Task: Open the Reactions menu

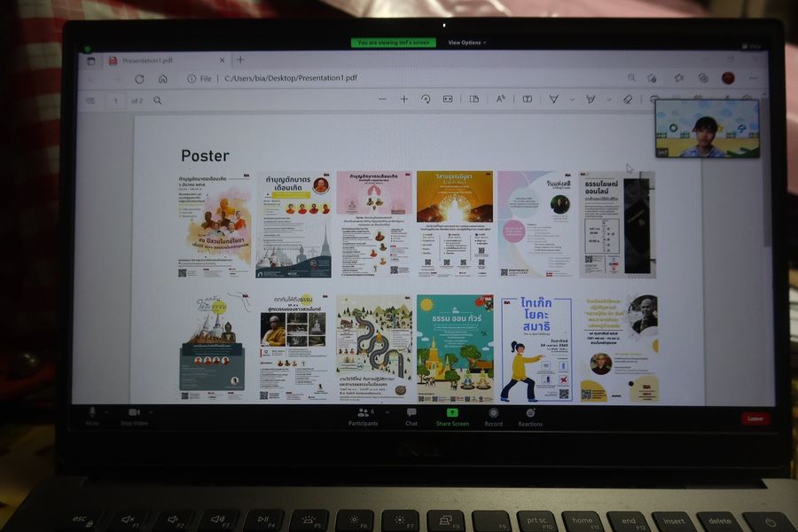Action: pyautogui.click(x=530, y=413)
